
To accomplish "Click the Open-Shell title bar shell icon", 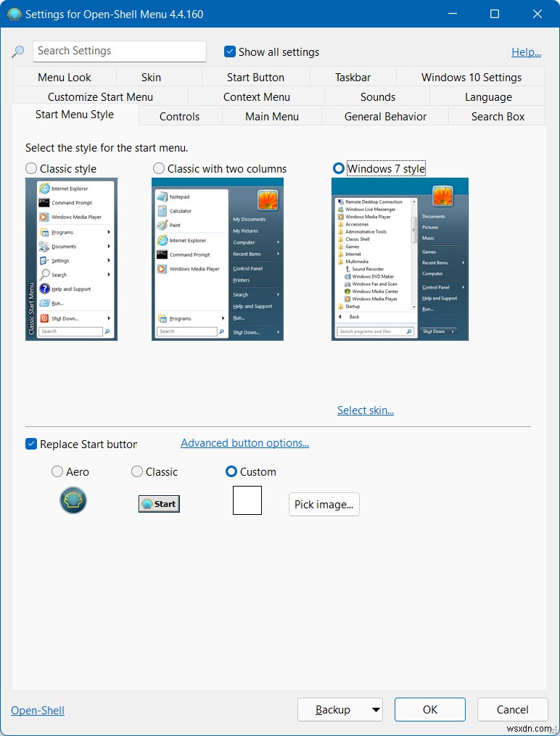I will pyautogui.click(x=14, y=14).
